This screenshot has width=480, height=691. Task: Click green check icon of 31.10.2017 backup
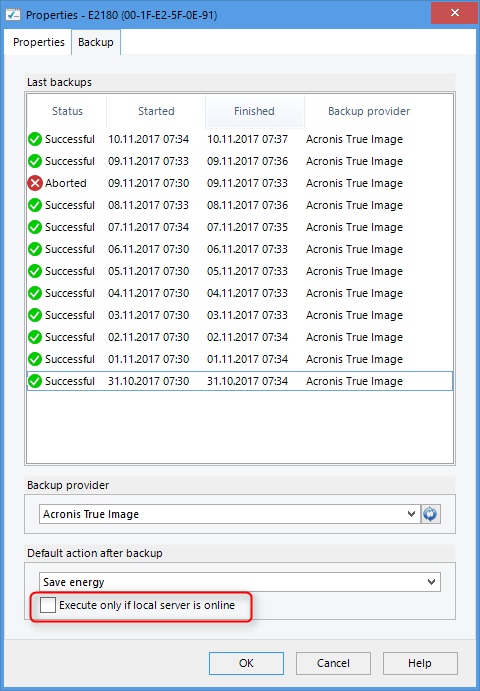(x=35, y=381)
